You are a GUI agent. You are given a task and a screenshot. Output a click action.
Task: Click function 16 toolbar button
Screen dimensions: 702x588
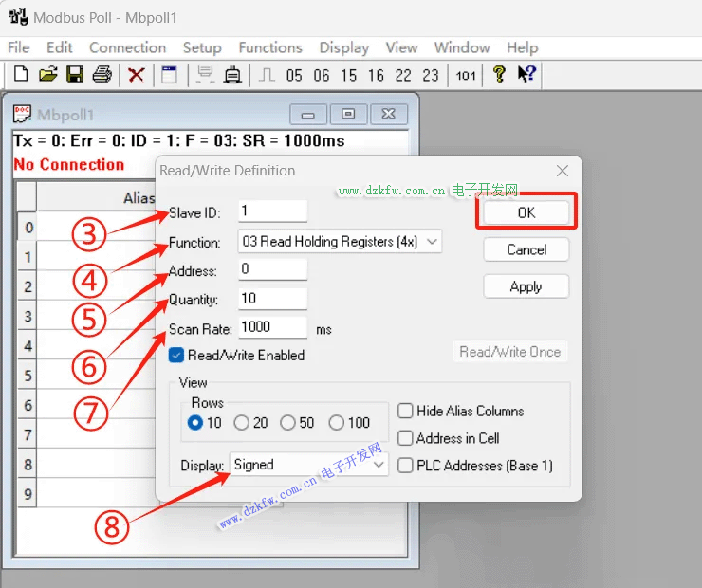coord(376,75)
